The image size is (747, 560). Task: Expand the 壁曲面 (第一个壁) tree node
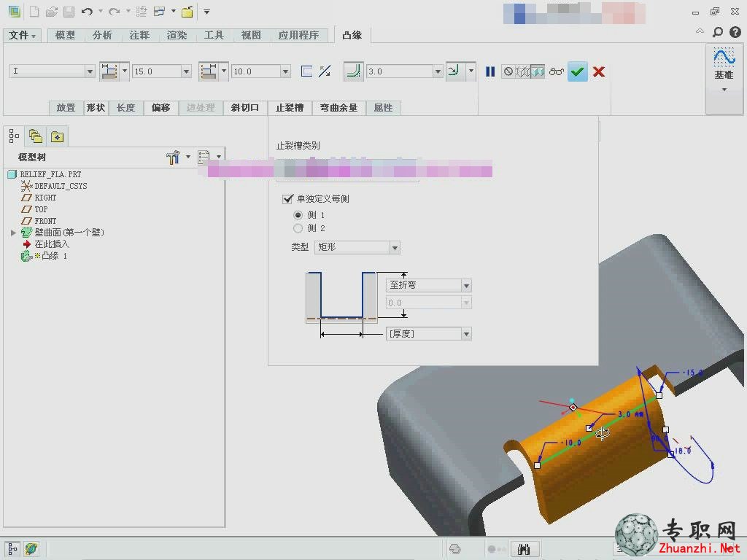click(x=13, y=233)
